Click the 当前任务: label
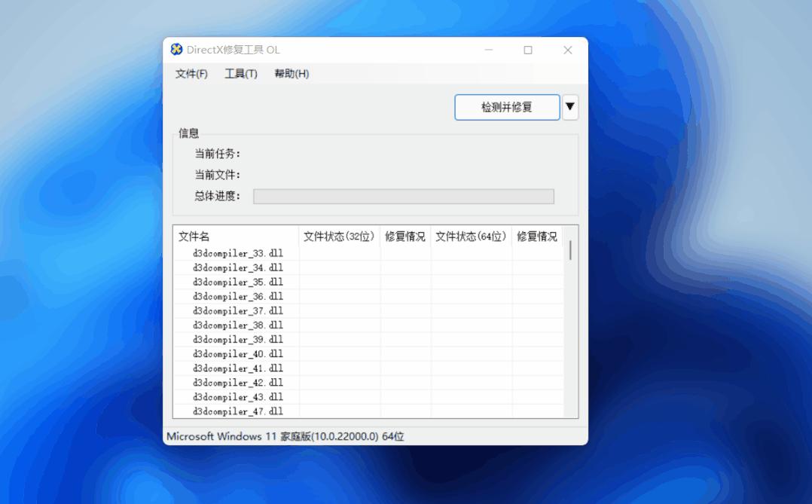Image resolution: width=812 pixels, height=504 pixels. tap(218, 154)
